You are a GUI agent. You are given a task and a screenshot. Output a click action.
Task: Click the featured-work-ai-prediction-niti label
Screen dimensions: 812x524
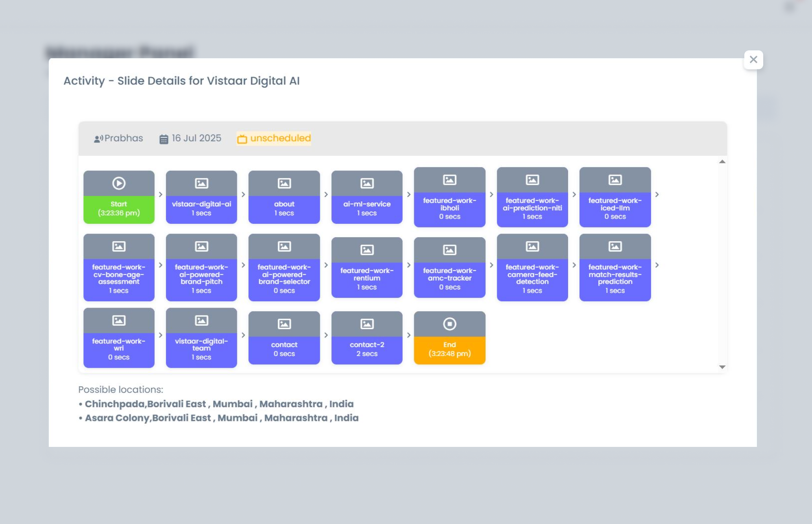coord(532,210)
